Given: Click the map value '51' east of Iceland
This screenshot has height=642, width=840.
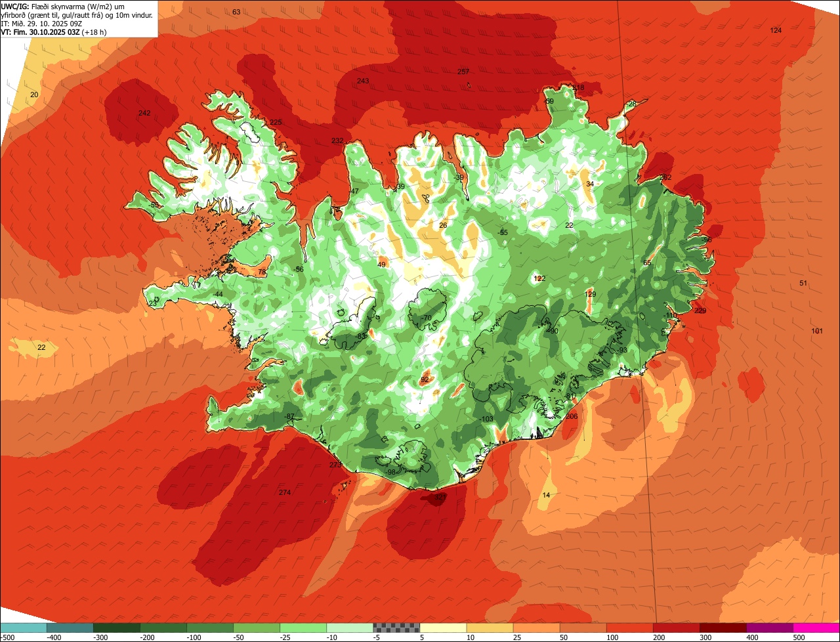Looking at the screenshot, I should click(803, 284).
